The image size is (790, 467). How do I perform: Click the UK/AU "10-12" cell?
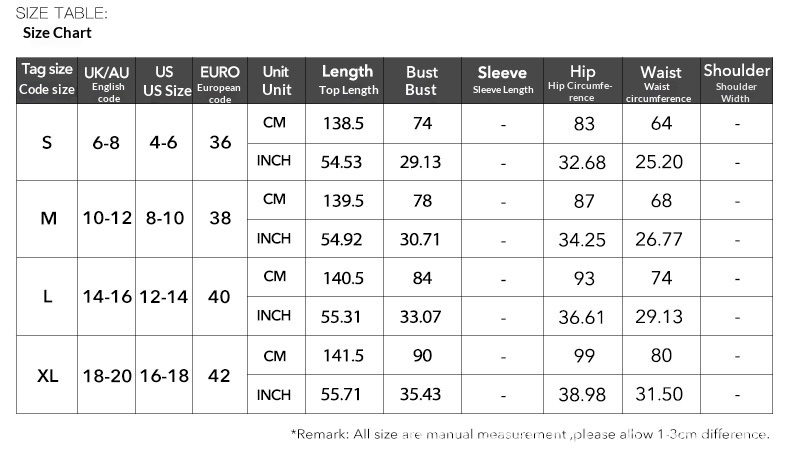pyautogui.click(x=107, y=218)
